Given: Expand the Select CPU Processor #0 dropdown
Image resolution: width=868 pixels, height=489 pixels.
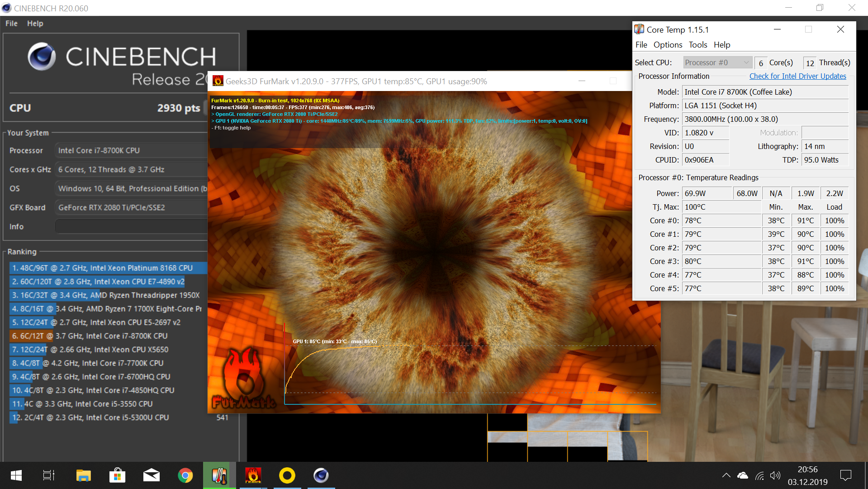Looking at the screenshot, I should pos(717,62).
